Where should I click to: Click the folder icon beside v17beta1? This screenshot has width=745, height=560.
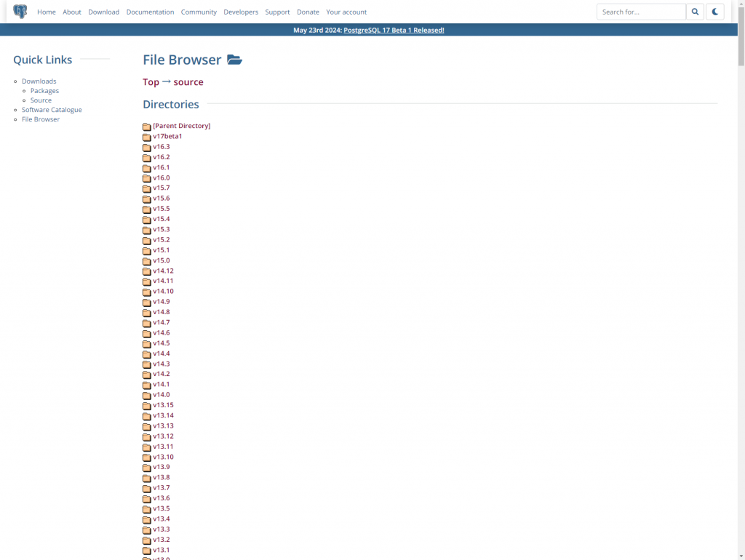(x=147, y=137)
